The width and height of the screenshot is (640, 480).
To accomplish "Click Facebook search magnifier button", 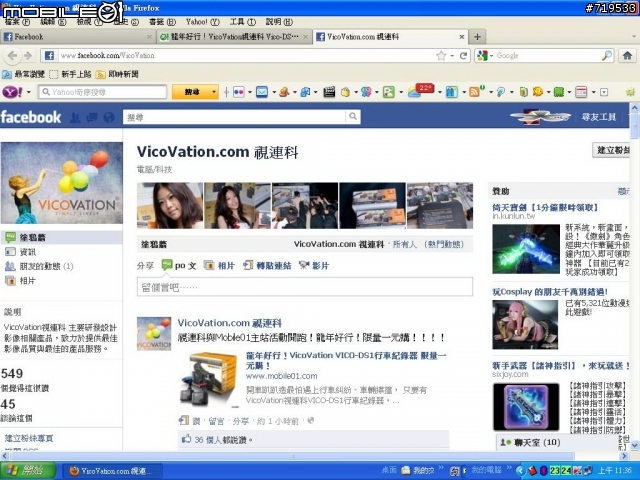I will point(353,117).
